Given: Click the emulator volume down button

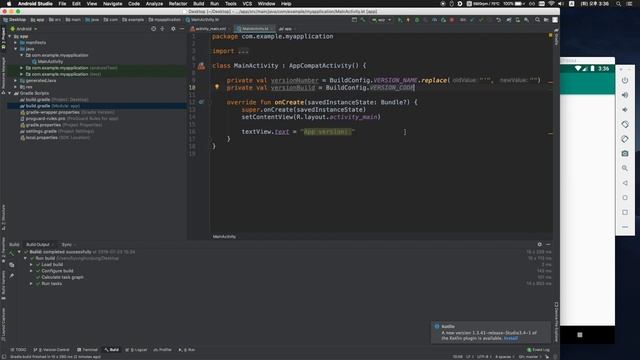Looking at the screenshot, I should tap(625, 110).
